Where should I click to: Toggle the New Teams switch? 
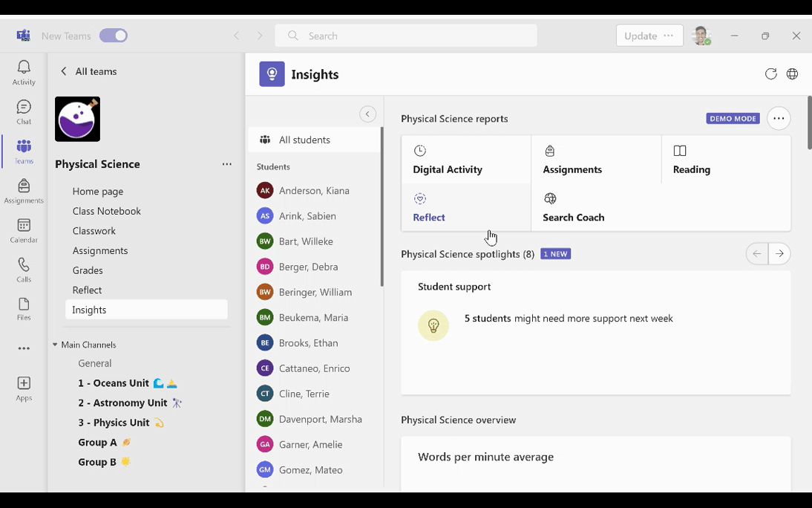tap(113, 35)
